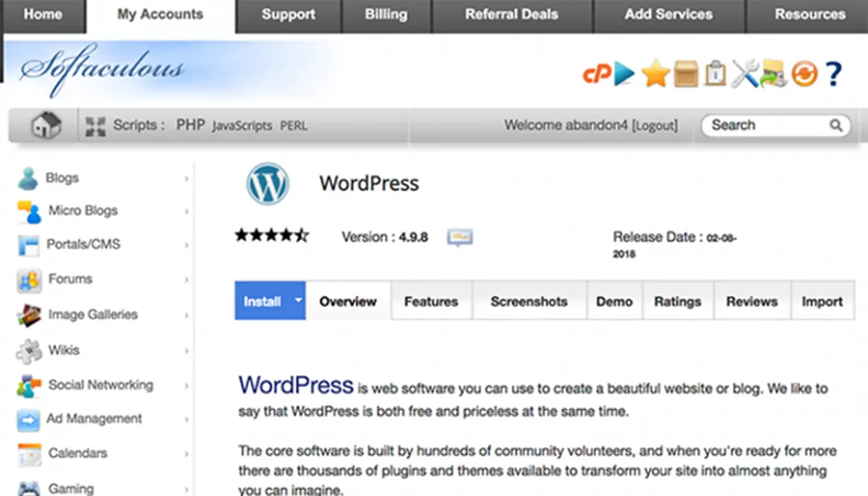Switch to the Overview tab
Screen dimensions: 868x496
tap(348, 302)
